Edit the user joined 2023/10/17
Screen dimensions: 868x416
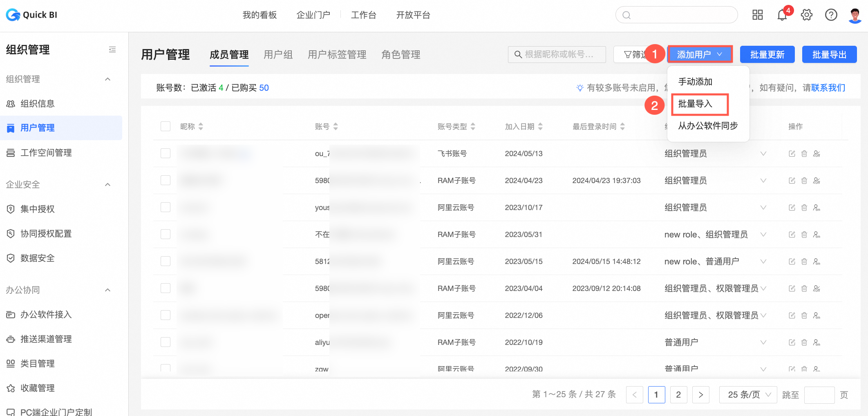(792, 208)
